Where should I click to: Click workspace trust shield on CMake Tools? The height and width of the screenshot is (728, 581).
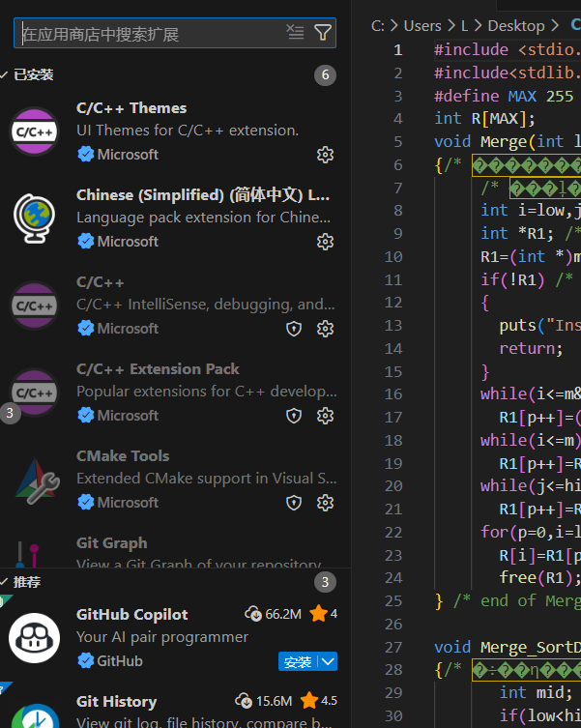coord(294,503)
